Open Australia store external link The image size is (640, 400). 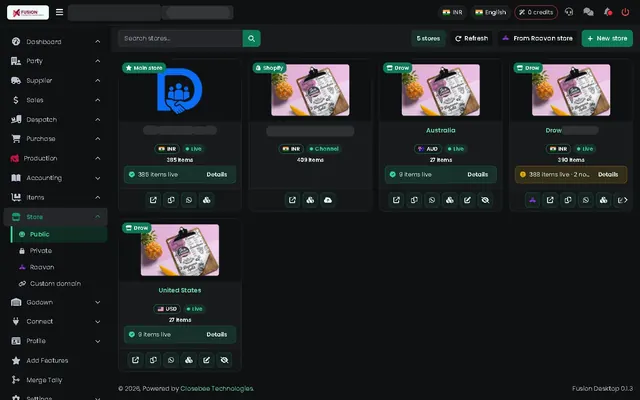(x=396, y=200)
